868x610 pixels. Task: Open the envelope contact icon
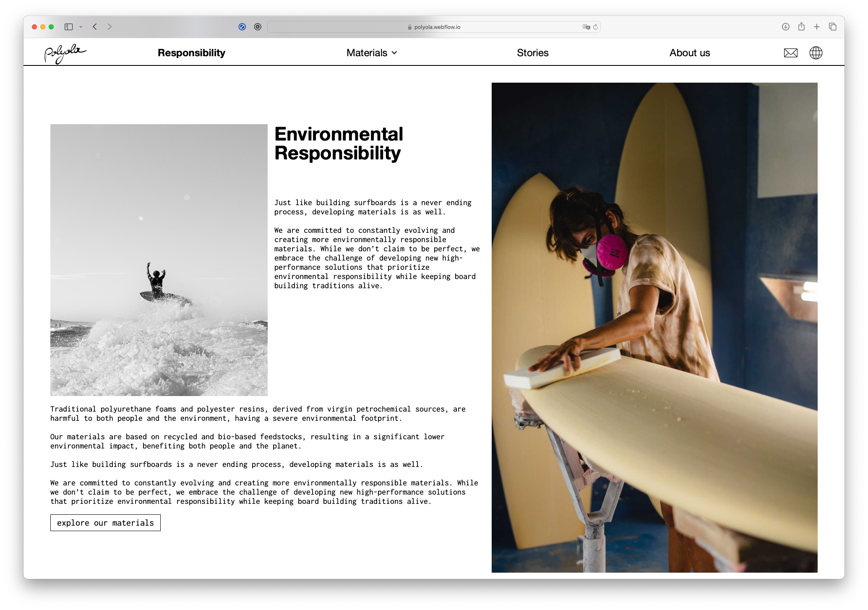point(790,53)
